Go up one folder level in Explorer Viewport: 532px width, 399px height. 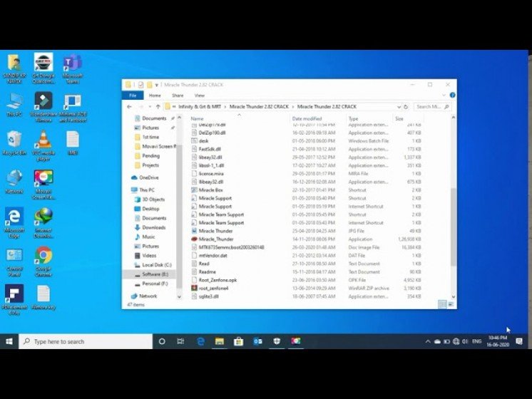(x=158, y=106)
